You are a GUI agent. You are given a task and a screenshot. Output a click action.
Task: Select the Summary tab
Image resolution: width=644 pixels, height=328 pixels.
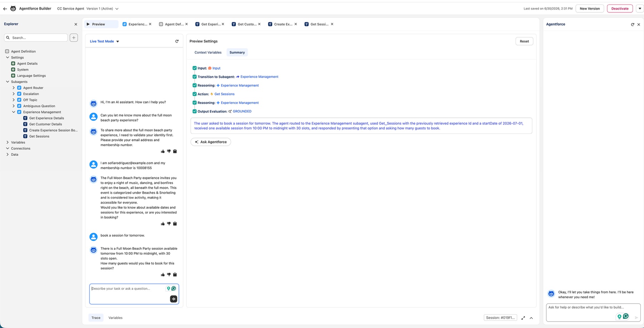[237, 53]
